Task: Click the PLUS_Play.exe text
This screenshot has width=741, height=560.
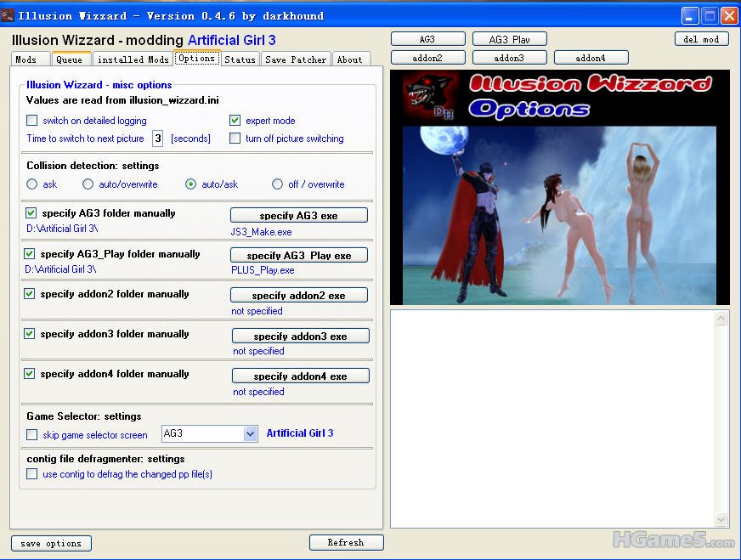Action: [x=263, y=270]
